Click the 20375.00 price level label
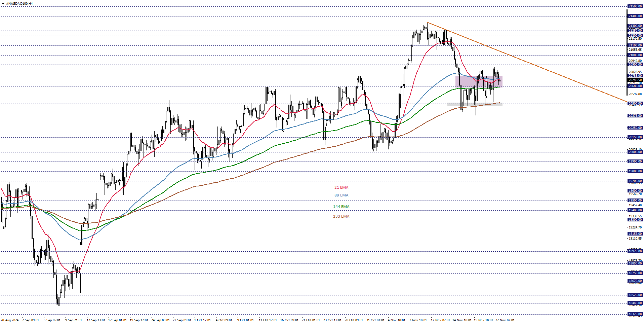 [x=635, y=116]
